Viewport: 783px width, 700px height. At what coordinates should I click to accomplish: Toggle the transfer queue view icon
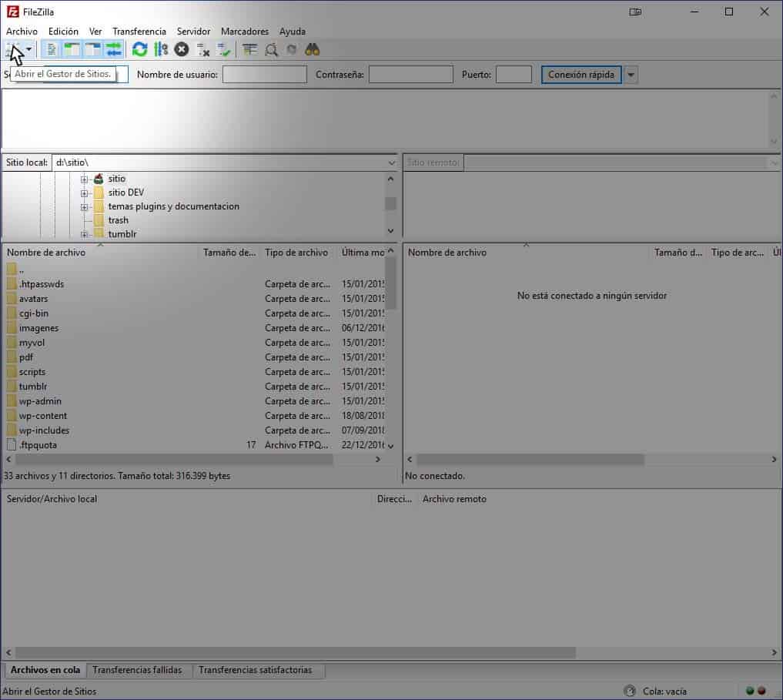tap(114, 49)
